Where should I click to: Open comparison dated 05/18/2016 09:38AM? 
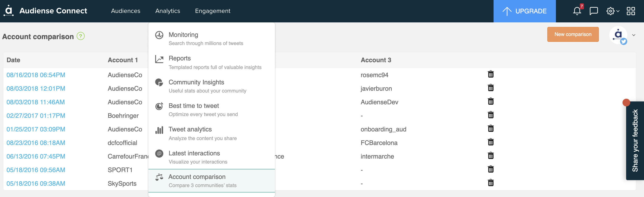[x=36, y=183]
